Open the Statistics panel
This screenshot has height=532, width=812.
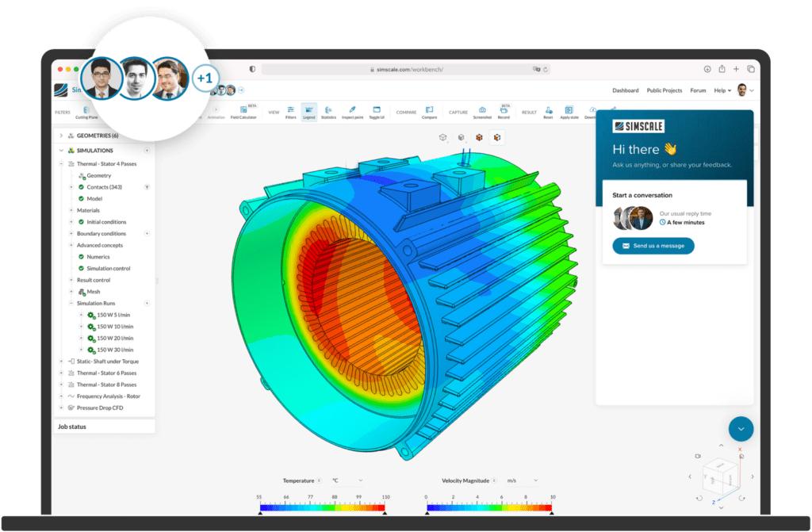[329, 111]
